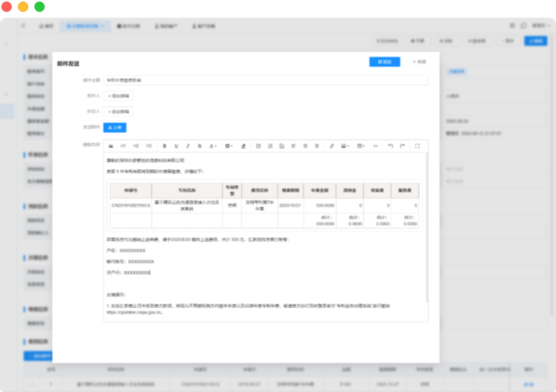Toggle the todo checklist format
556x392 pixels.
click(x=282, y=146)
